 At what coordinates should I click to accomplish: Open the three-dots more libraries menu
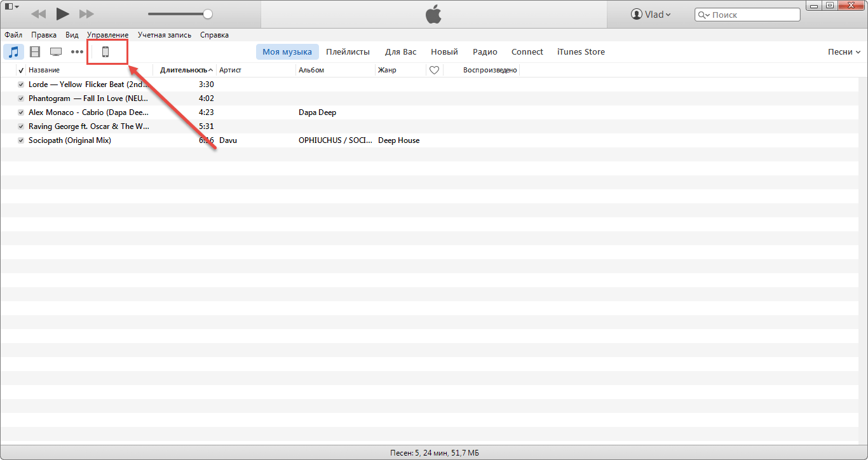coord(77,52)
